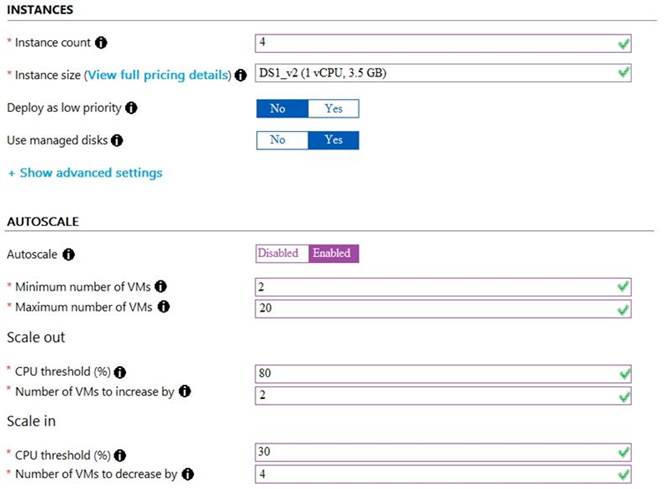Click the Instance count field

pyautogui.click(x=443, y=43)
